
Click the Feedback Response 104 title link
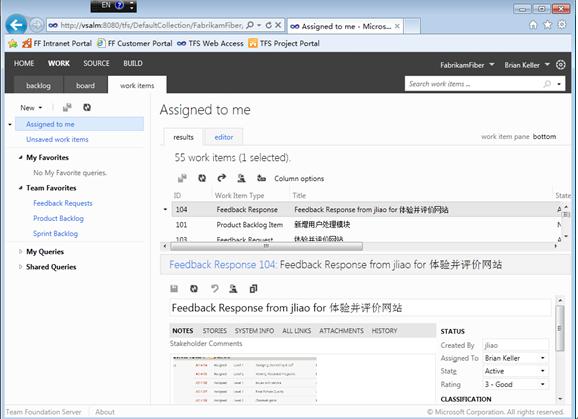(x=222, y=265)
